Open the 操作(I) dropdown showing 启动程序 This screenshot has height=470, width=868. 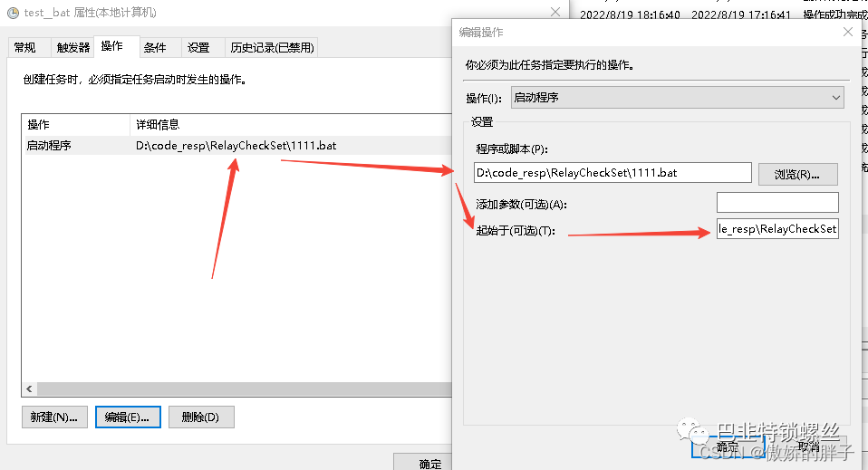click(678, 98)
